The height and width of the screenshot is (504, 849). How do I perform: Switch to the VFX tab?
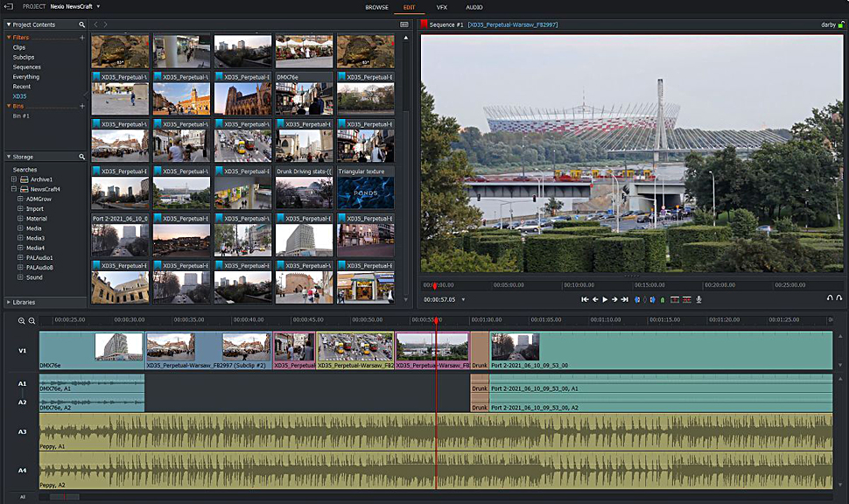[442, 7]
